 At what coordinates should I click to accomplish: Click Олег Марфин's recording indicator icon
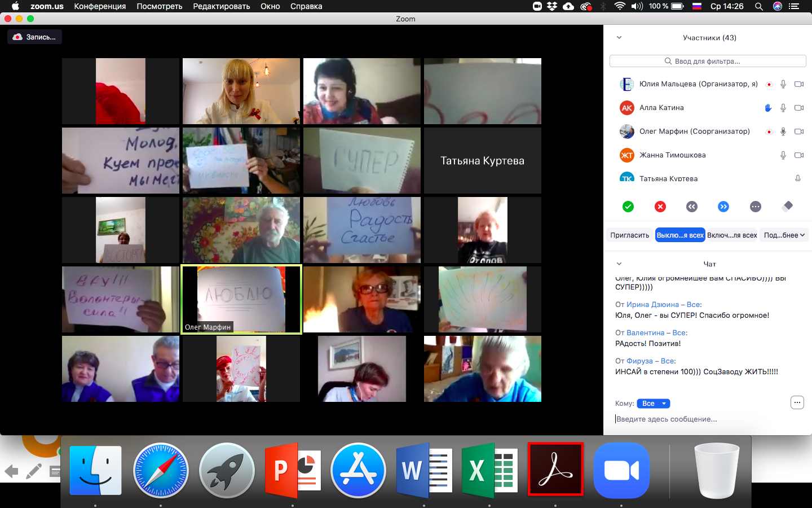tap(769, 132)
